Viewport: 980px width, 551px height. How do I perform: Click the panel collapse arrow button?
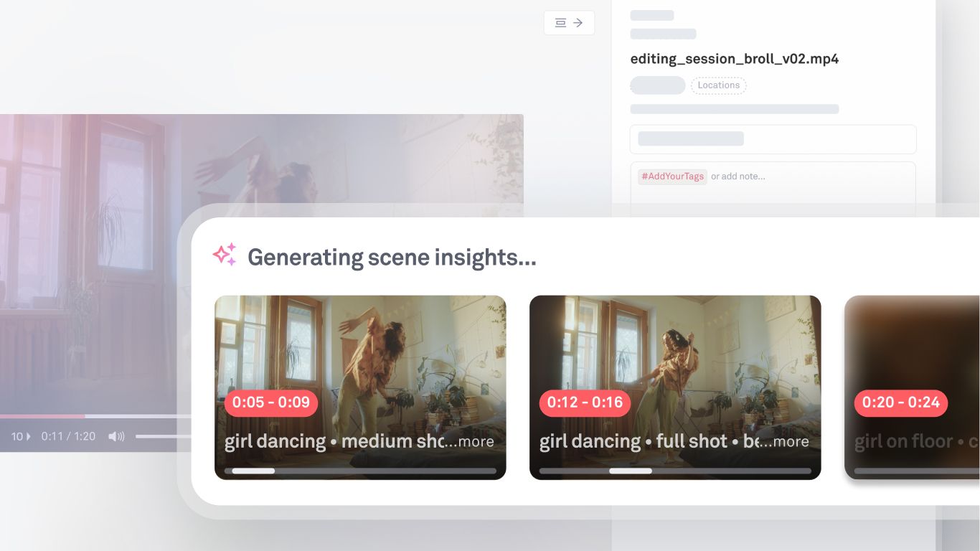[569, 23]
